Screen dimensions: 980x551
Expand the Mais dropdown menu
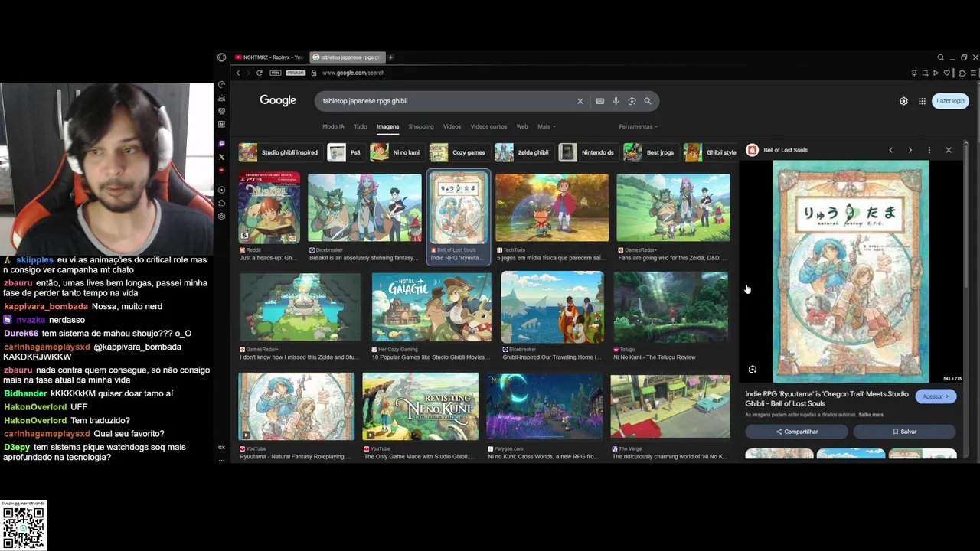[x=547, y=126]
